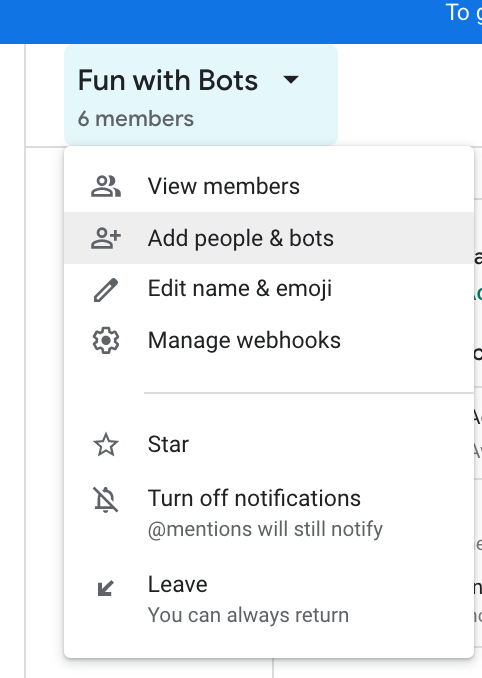Choose Edit name & emoji
The width and height of the screenshot is (482, 678).
tap(269, 289)
